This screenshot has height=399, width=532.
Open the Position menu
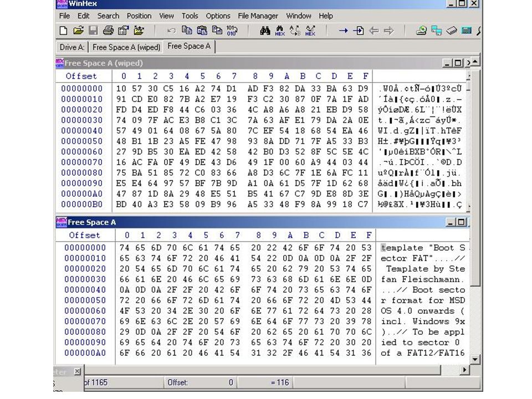[x=139, y=16]
